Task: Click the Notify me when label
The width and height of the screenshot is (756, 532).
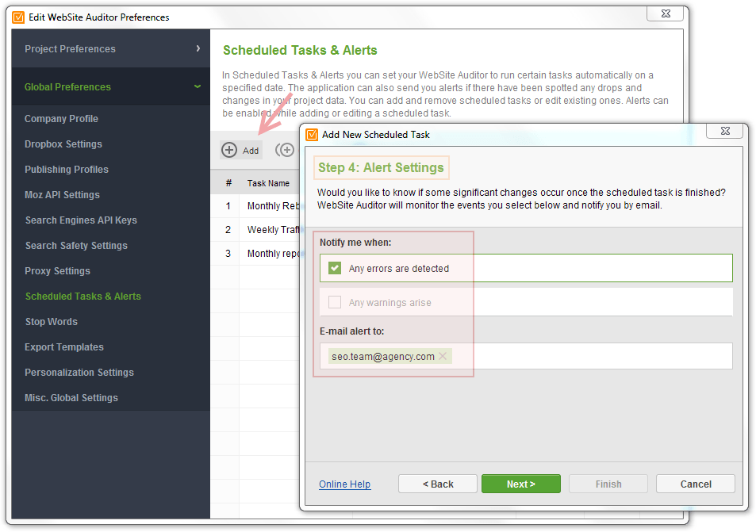Action: click(355, 243)
